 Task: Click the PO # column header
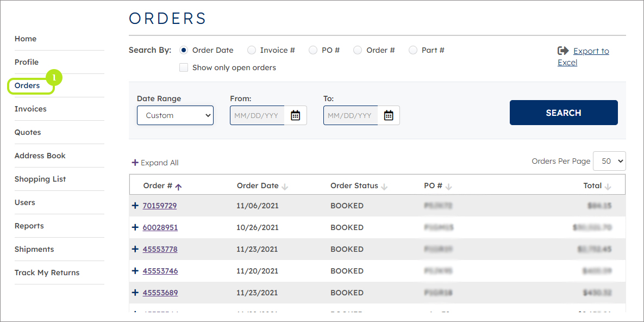[x=433, y=185]
